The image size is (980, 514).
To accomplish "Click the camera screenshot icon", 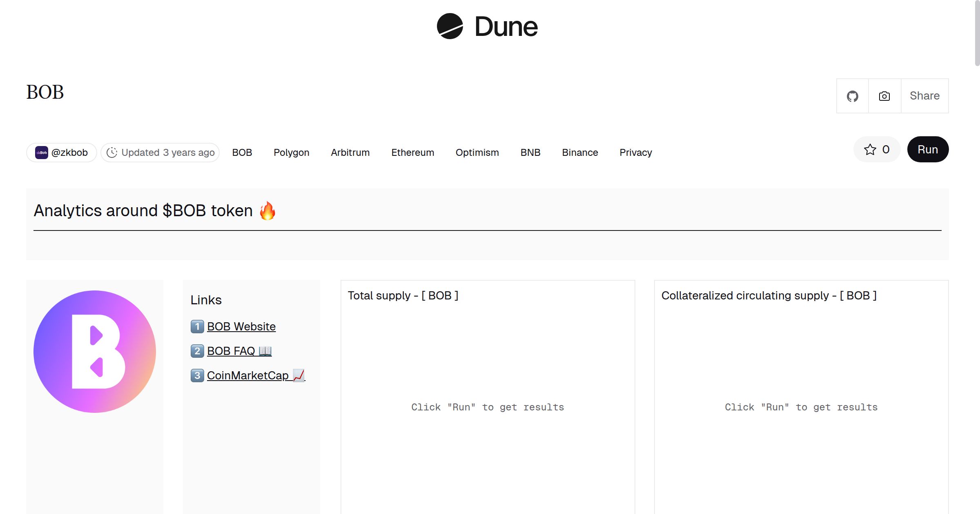I will (884, 96).
